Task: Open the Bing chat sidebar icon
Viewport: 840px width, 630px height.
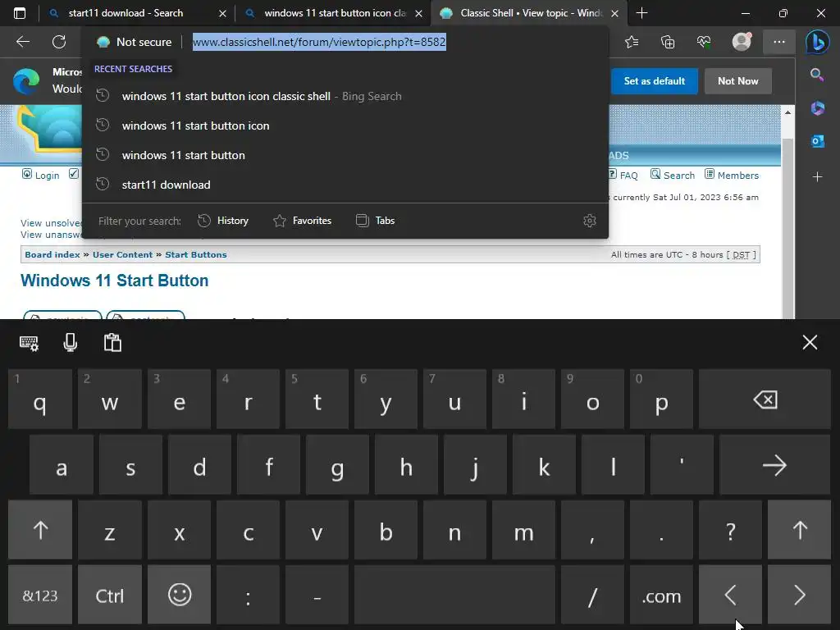Action: 818,42
